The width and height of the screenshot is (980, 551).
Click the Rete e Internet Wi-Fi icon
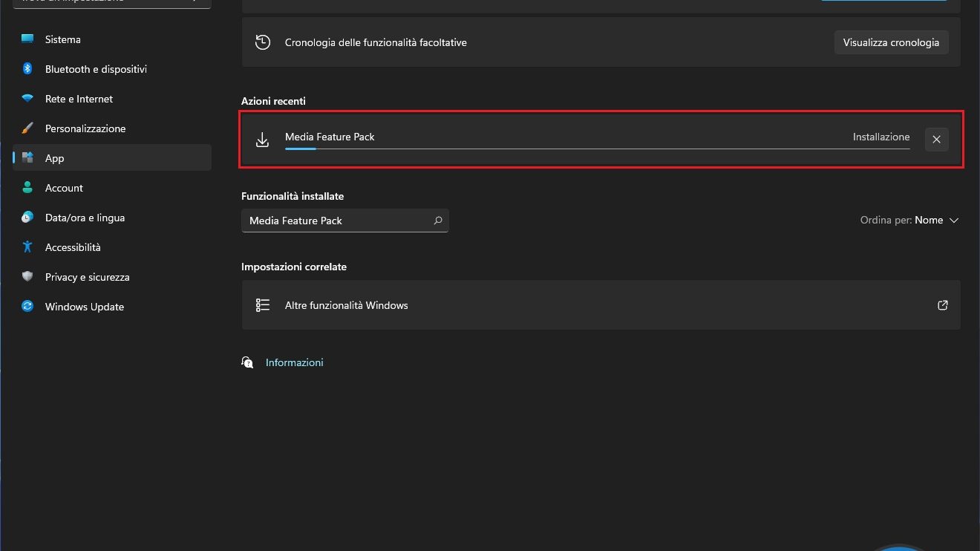click(x=27, y=99)
